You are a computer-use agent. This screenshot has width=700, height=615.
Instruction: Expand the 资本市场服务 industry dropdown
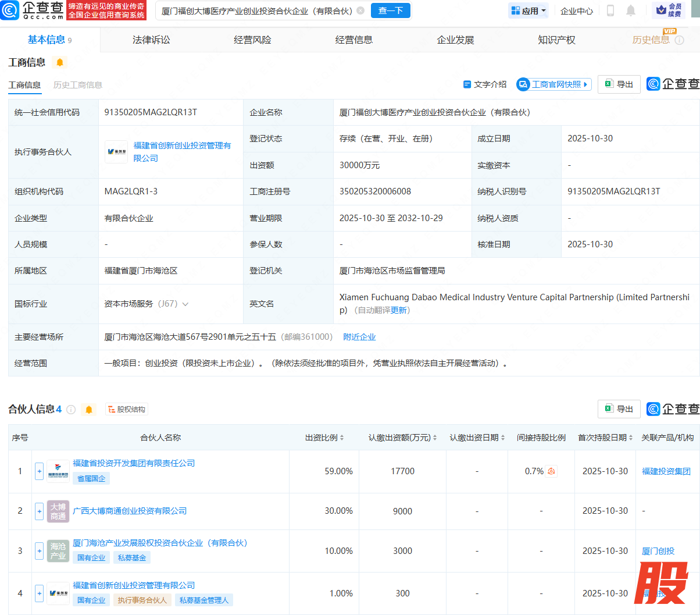coord(185,304)
